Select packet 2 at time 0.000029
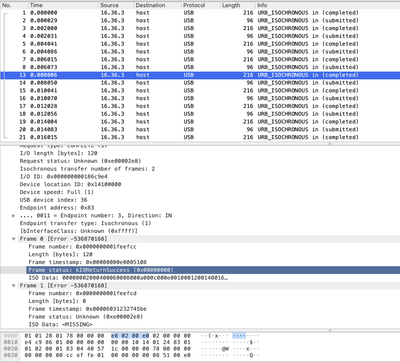 (200, 20)
